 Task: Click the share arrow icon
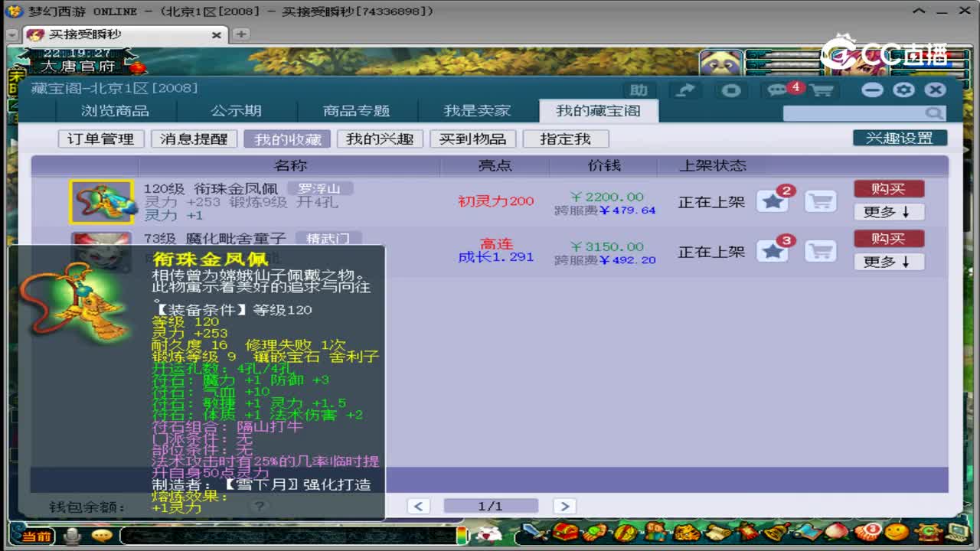pos(685,90)
